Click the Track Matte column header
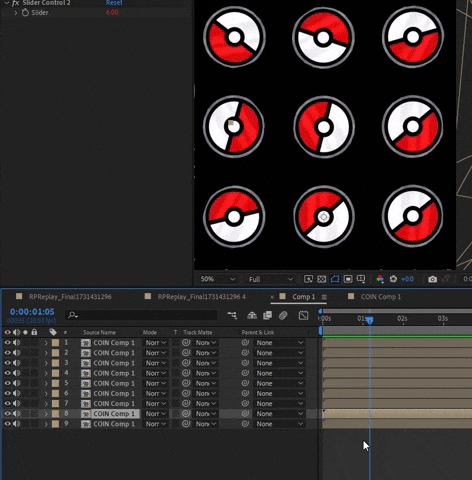 (197, 332)
